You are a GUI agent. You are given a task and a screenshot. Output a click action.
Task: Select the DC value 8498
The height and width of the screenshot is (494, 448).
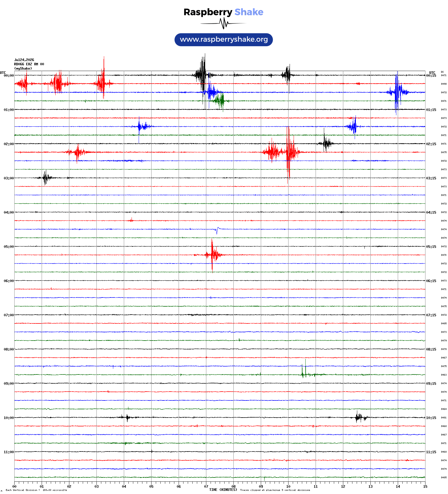click(x=444, y=84)
